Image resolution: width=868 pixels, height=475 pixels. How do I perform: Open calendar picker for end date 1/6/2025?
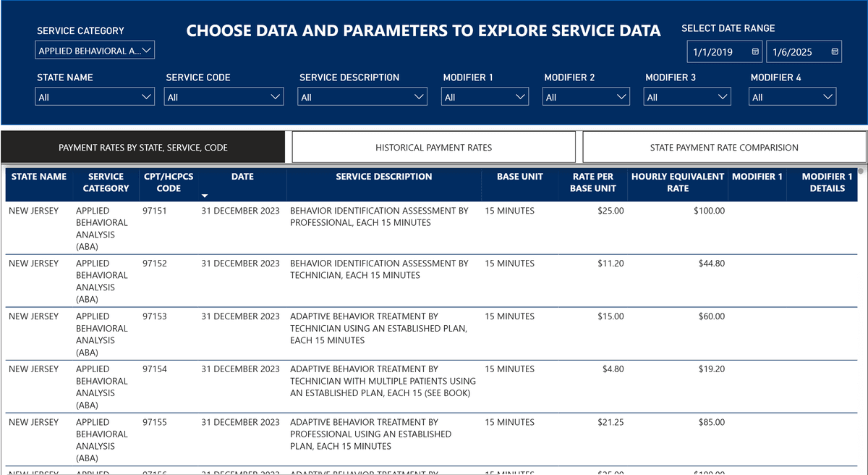pyautogui.click(x=835, y=52)
